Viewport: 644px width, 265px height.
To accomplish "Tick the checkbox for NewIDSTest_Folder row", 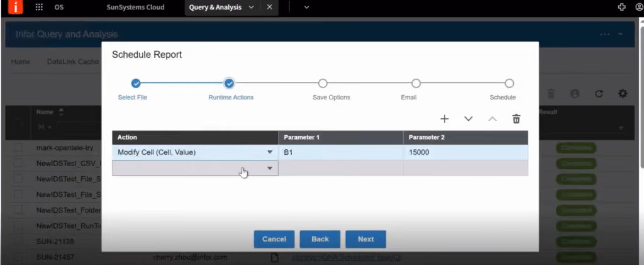I will [18, 210].
